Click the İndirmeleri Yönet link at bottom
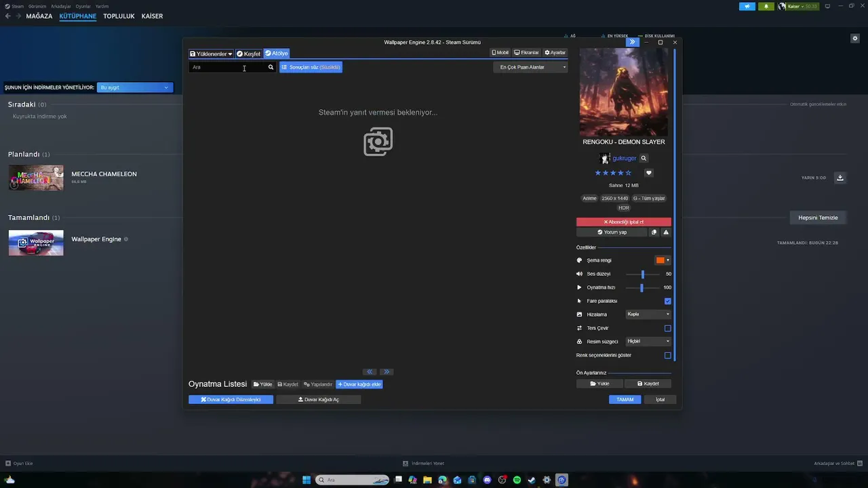 424,464
